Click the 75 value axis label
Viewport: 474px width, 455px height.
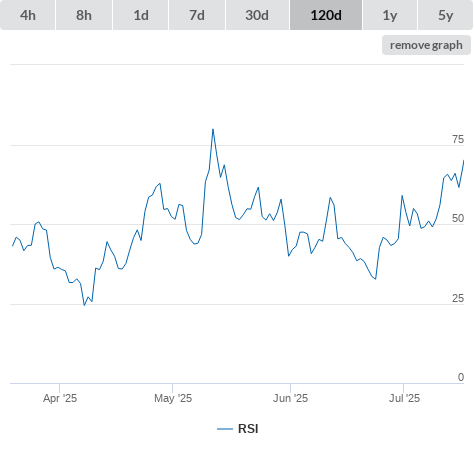tap(458, 139)
